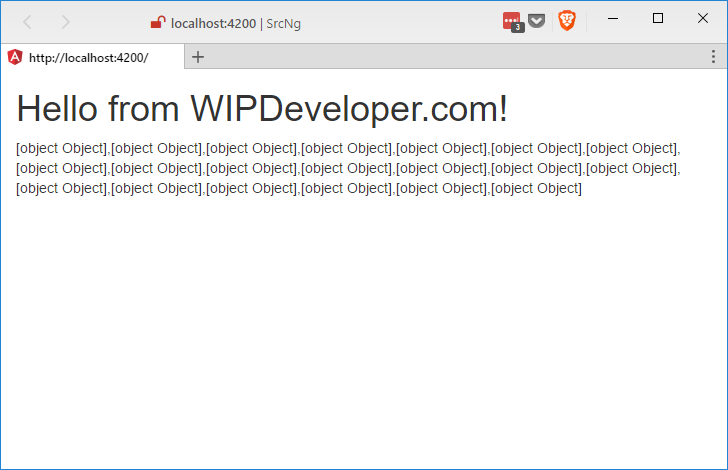Open the red password manager extension icon
728x470 pixels.
point(513,22)
